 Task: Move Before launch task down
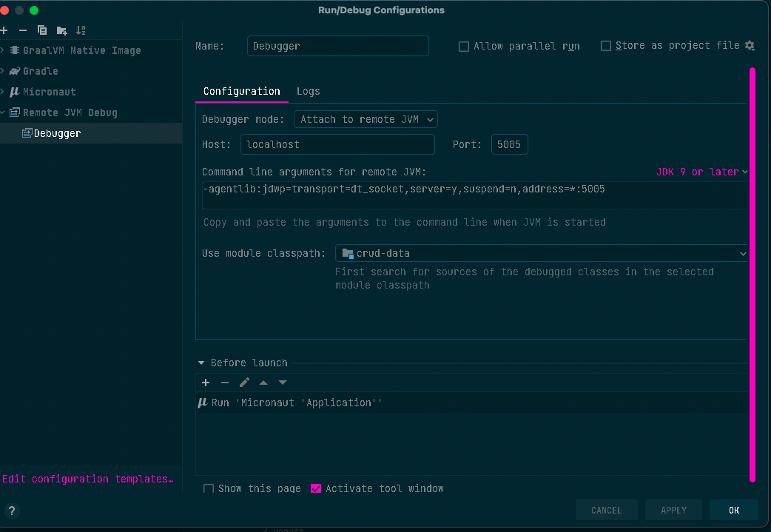click(x=283, y=383)
